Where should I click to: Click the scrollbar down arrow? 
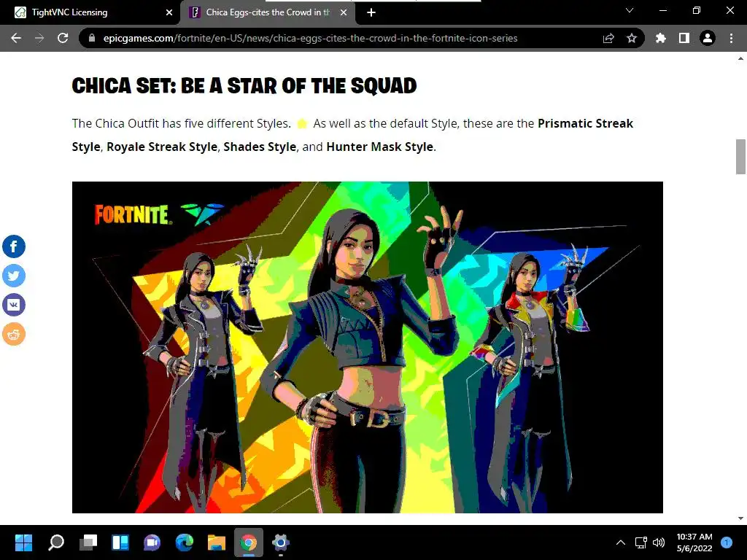coord(740,518)
